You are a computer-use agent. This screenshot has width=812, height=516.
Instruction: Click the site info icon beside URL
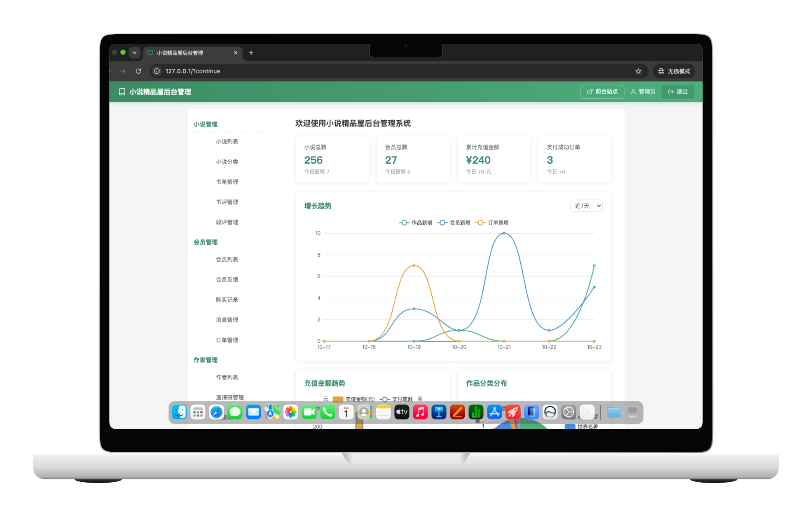157,71
